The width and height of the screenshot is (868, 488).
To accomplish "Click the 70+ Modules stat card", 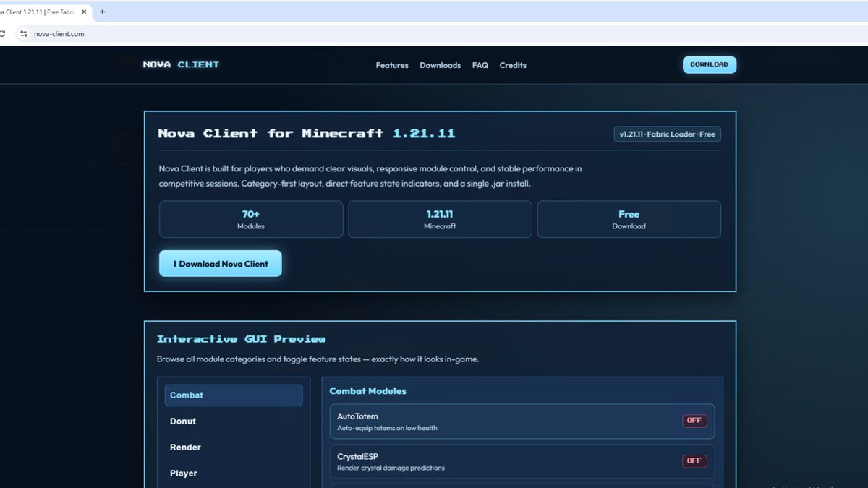I will pos(251,219).
